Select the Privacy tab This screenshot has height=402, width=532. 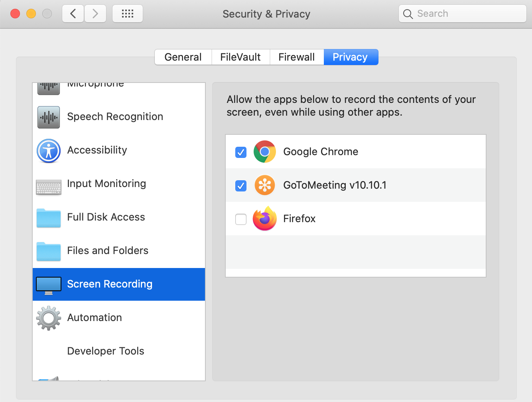pos(351,57)
